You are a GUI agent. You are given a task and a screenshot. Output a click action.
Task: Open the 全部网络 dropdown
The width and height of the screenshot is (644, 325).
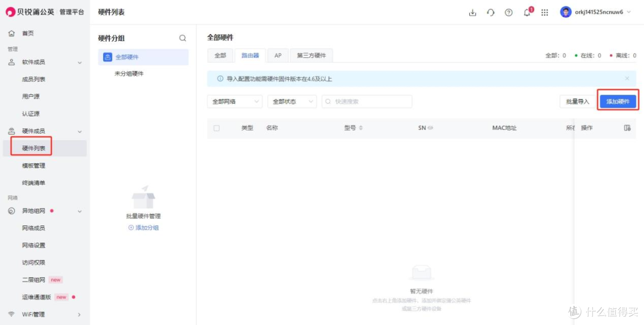tap(234, 101)
